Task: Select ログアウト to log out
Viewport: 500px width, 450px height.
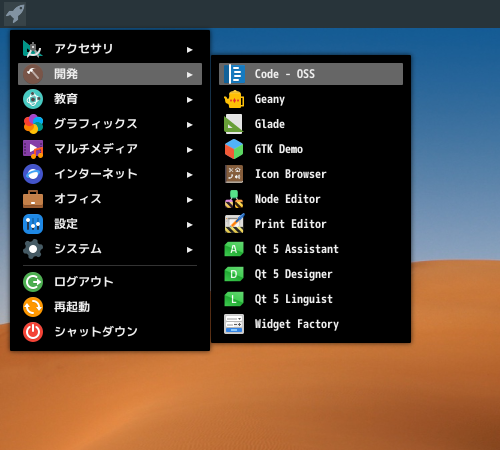Action: coord(110,282)
